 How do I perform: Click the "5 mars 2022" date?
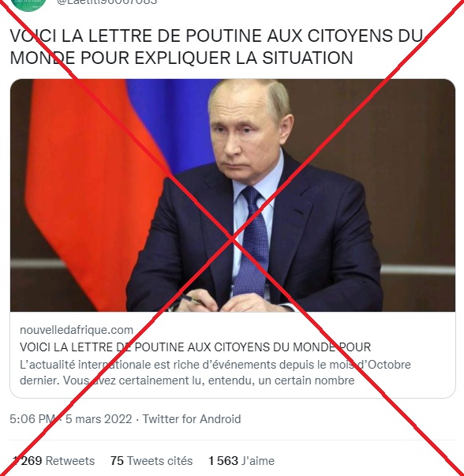pos(99,419)
